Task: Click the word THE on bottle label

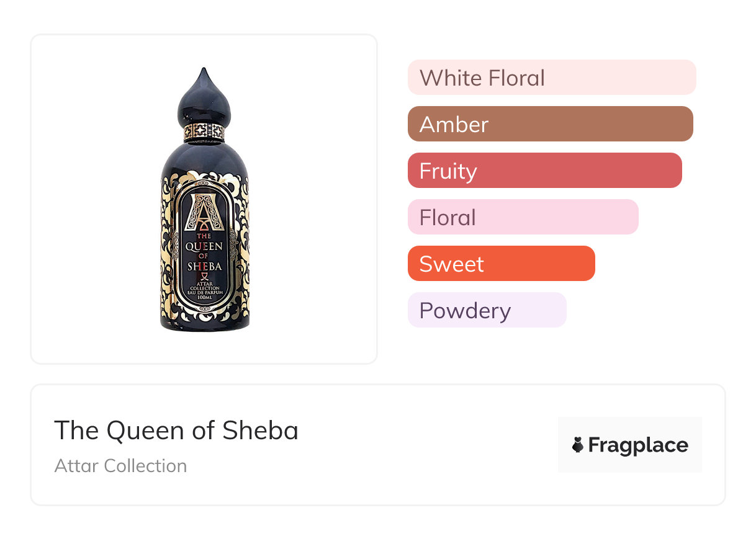Action: click(204, 236)
